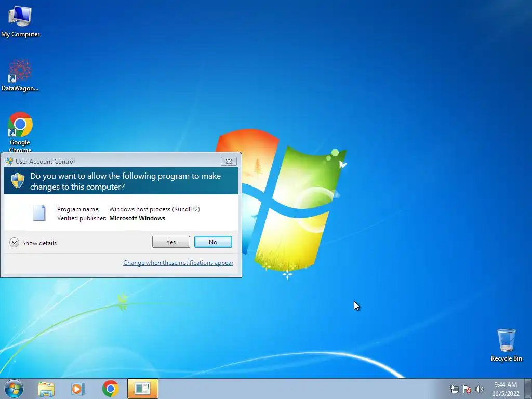Open the Action Center flag icon
The width and height of the screenshot is (532, 399).
click(467, 389)
